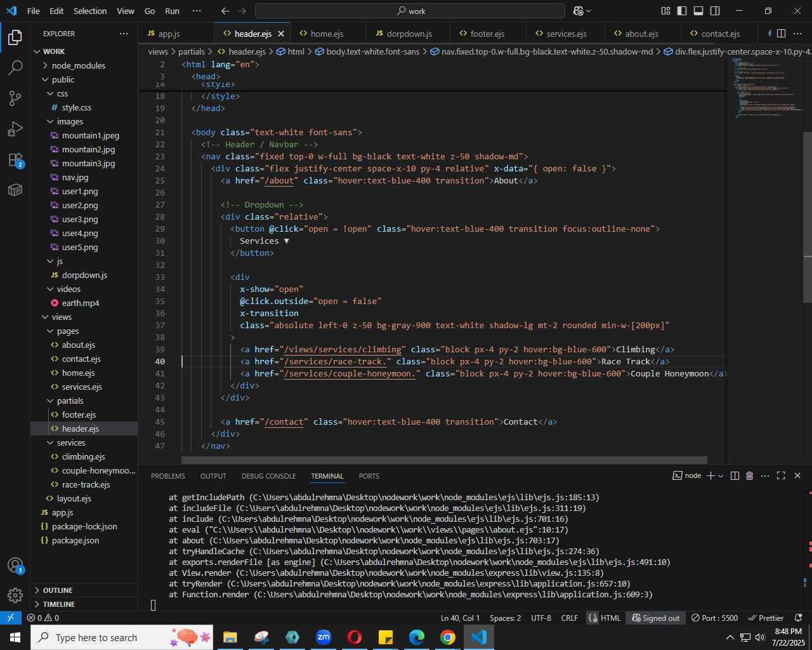Open Explorer Views and More Actions menu

[x=123, y=34]
